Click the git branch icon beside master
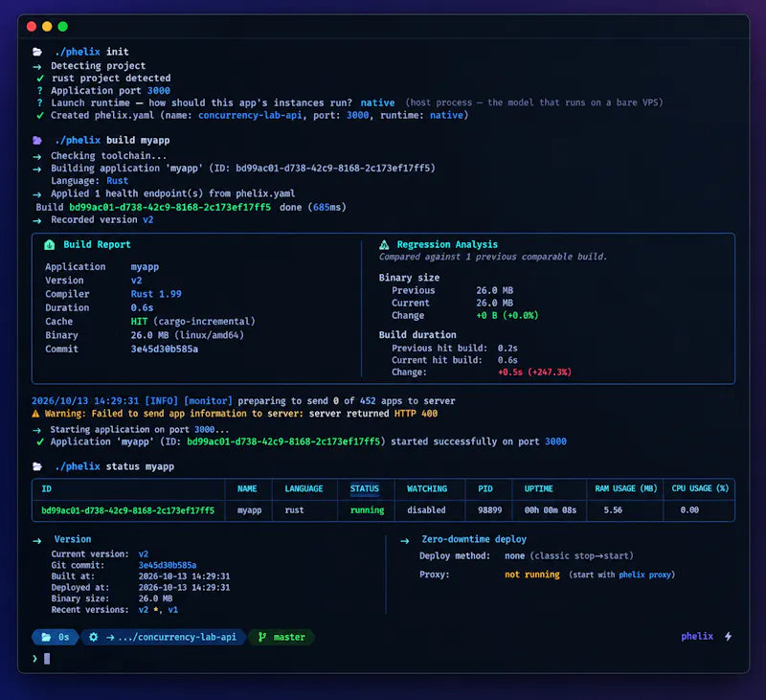This screenshot has width=766, height=700. [262, 637]
